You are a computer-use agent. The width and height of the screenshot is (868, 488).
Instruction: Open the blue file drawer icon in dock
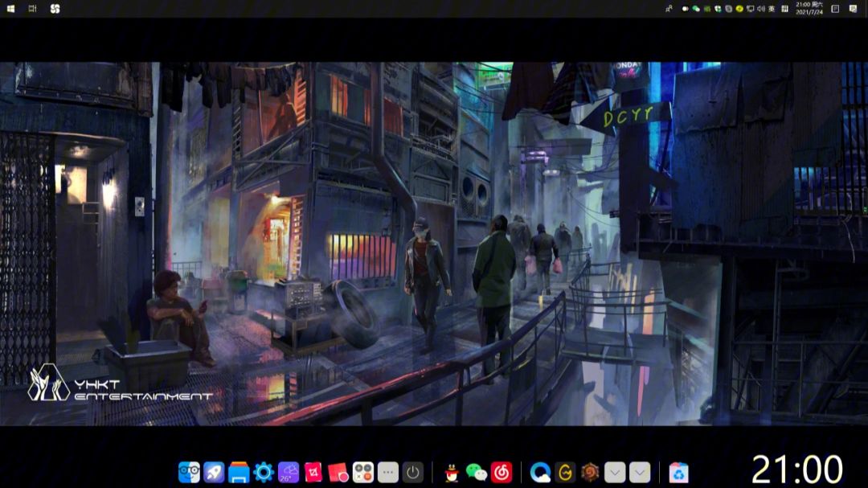tap(239, 473)
